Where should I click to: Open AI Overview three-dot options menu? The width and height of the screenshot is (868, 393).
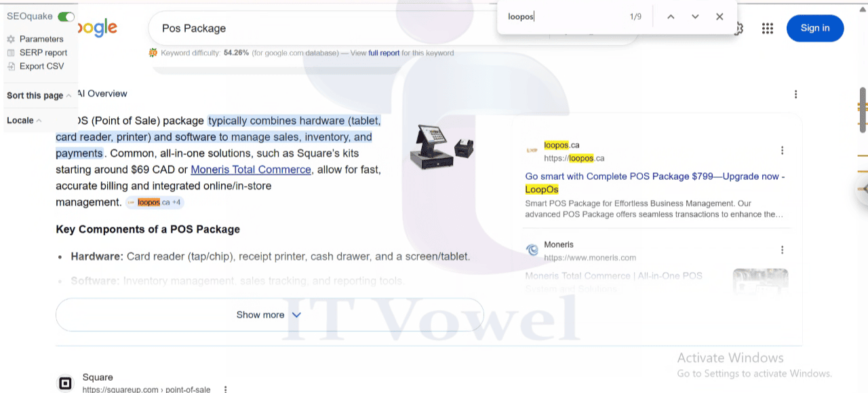coord(795,94)
